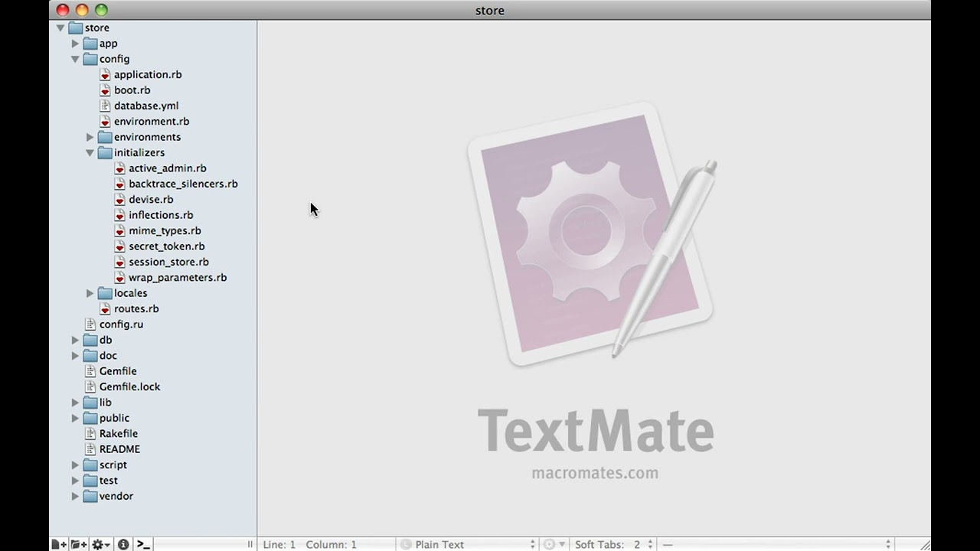Open the Soft Tabs size dropdown
This screenshot has height=551, width=980.
(x=614, y=544)
